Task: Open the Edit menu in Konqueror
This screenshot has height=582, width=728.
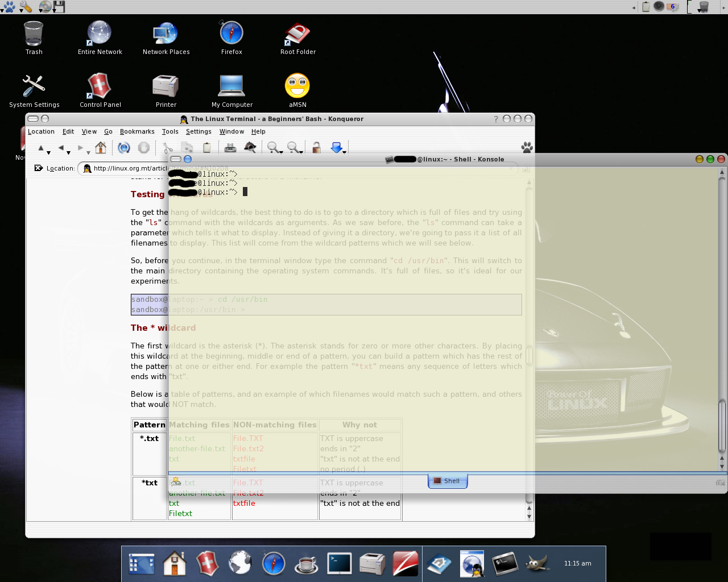Action: 68,131
